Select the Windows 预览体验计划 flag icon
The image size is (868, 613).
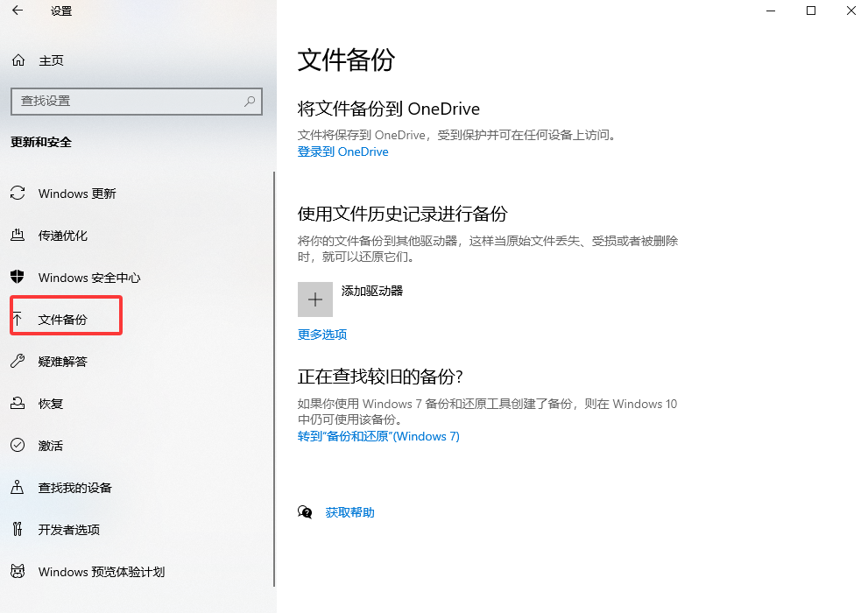point(18,571)
